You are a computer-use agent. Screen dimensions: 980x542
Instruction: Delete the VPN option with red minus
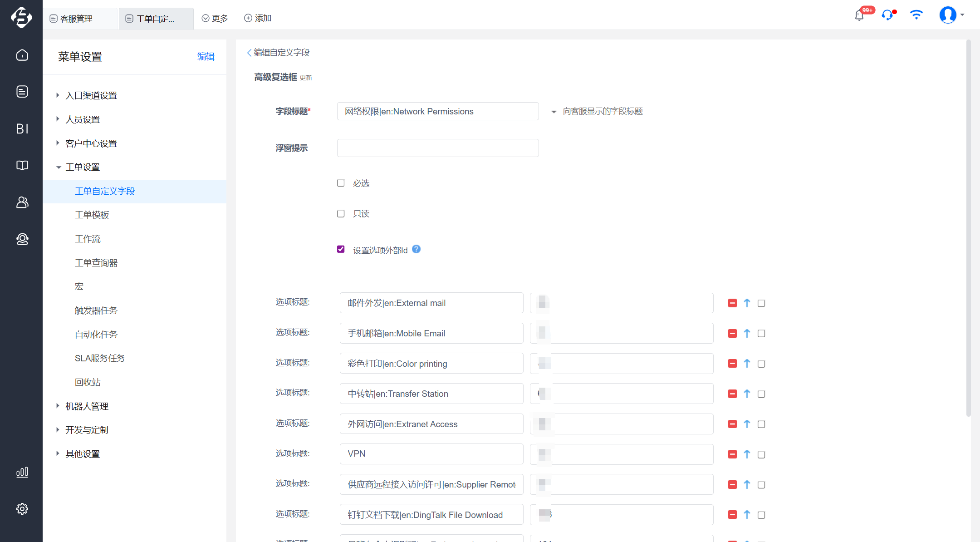[732, 454]
